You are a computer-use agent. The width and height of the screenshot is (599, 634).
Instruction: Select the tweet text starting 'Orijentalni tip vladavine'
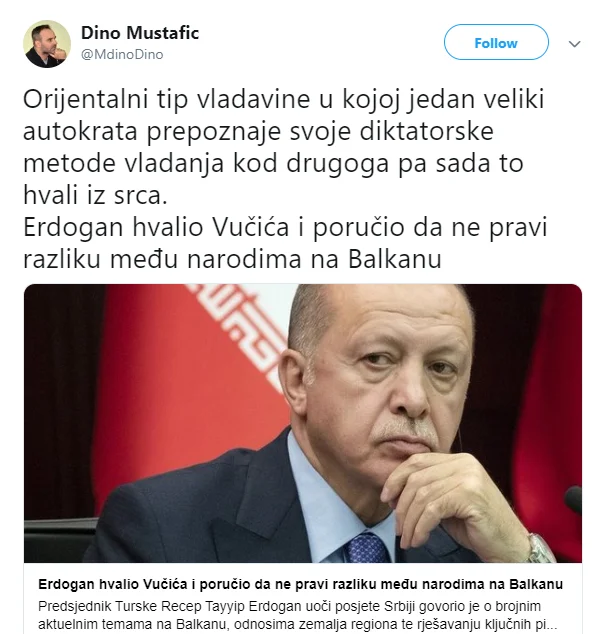click(x=284, y=147)
